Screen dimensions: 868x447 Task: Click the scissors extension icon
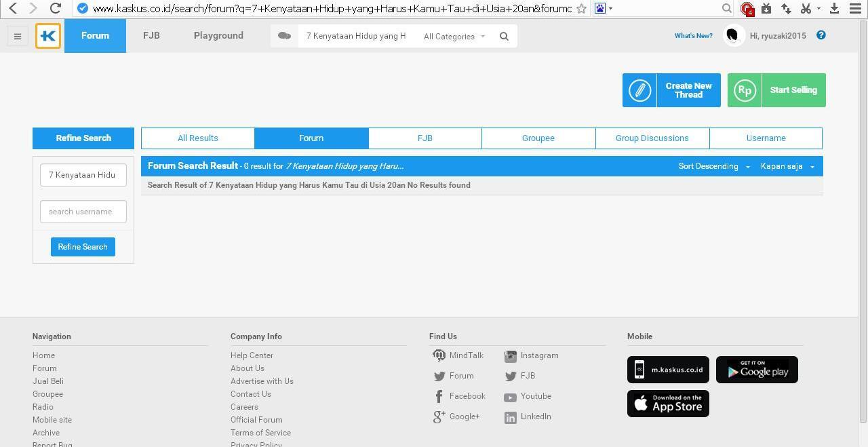pos(806,8)
